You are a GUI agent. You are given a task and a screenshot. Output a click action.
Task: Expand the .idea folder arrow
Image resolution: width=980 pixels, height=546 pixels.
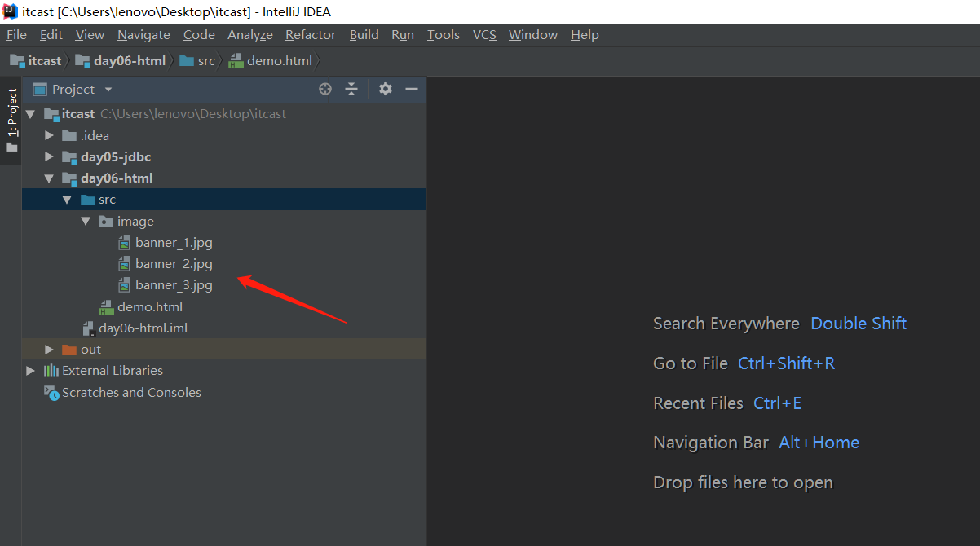click(x=50, y=135)
